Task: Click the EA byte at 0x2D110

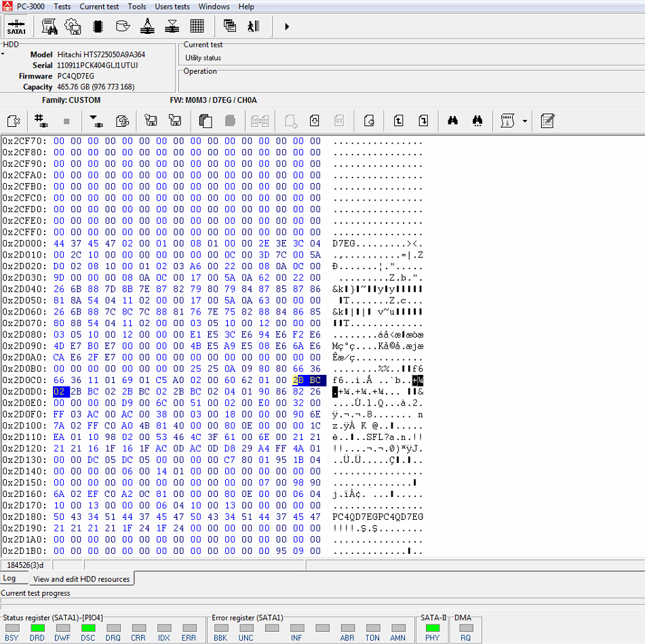Action: click(x=59, y=437)
